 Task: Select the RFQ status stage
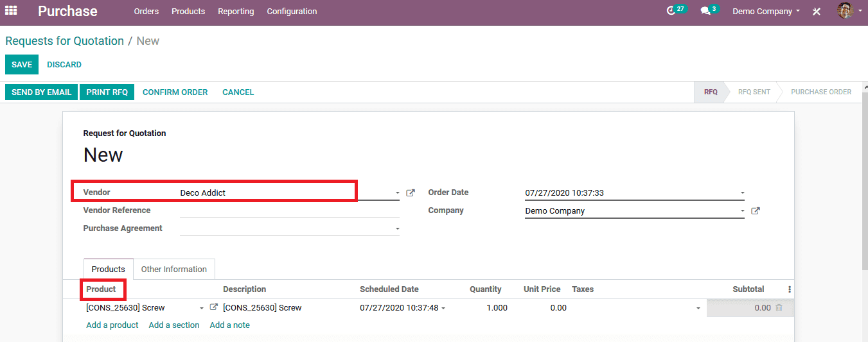(x=711, y=92)
